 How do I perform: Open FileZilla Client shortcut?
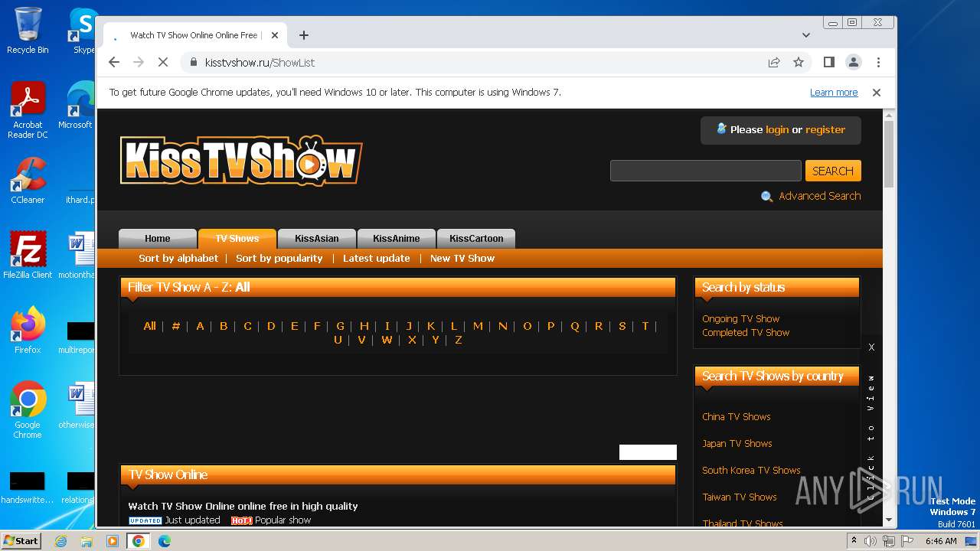pos(28,256)
